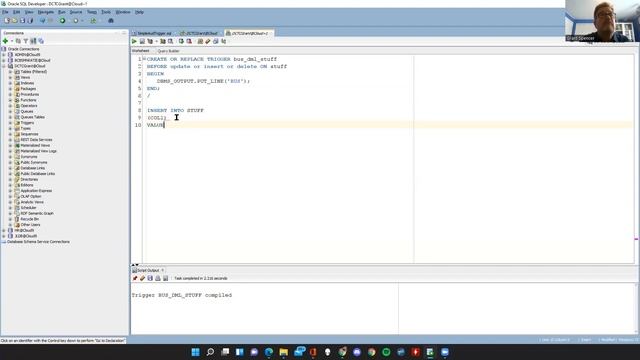The height and width of the screenshot is (360, 640).
Task: Click the CREATE OR REPLACE TRIGGER code line
Action: tap(212, 59)
